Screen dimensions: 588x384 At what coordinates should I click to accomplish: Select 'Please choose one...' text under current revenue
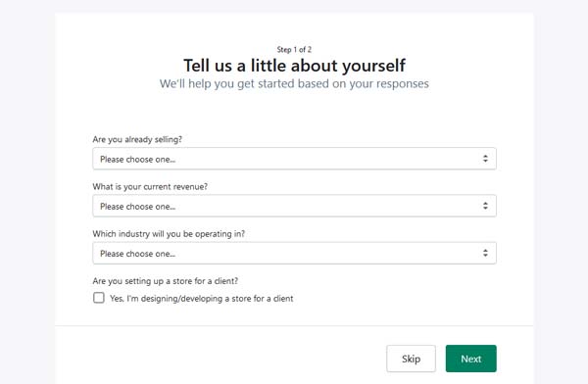point(137,207)
